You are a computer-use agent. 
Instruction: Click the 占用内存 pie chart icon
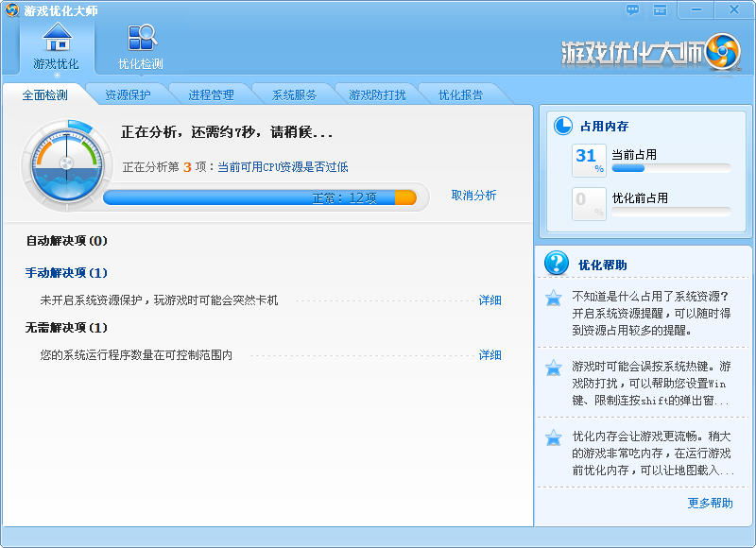coord(562,126)
